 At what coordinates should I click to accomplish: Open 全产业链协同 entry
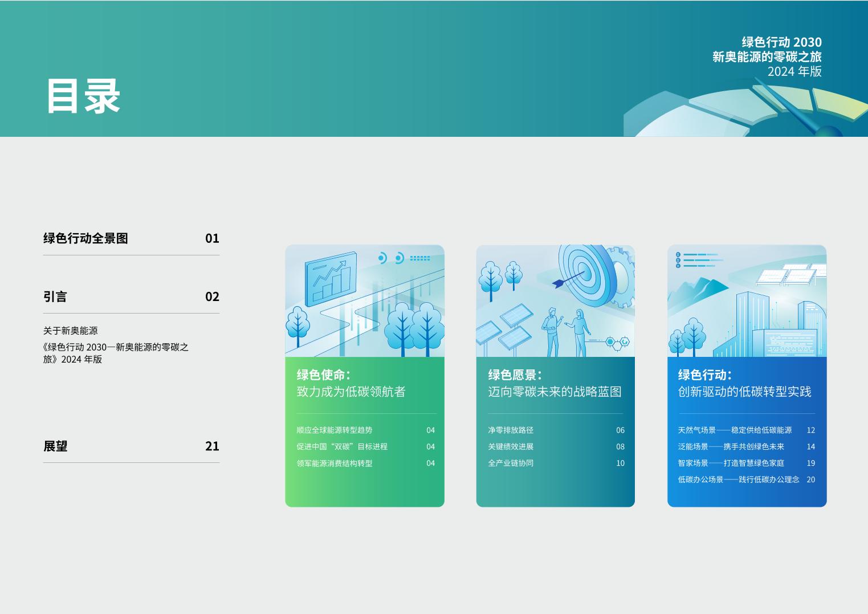pyautogui.click(x=511, y=463)
